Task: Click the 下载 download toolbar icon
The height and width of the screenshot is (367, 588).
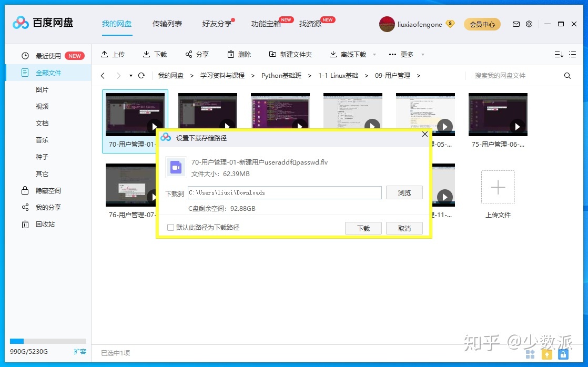Action: (x=146, y=54)
